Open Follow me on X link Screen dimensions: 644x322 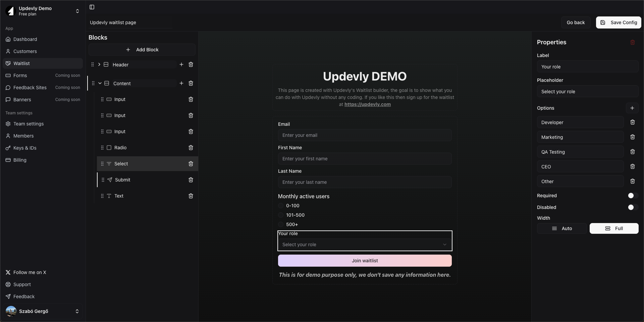point(43,272)
